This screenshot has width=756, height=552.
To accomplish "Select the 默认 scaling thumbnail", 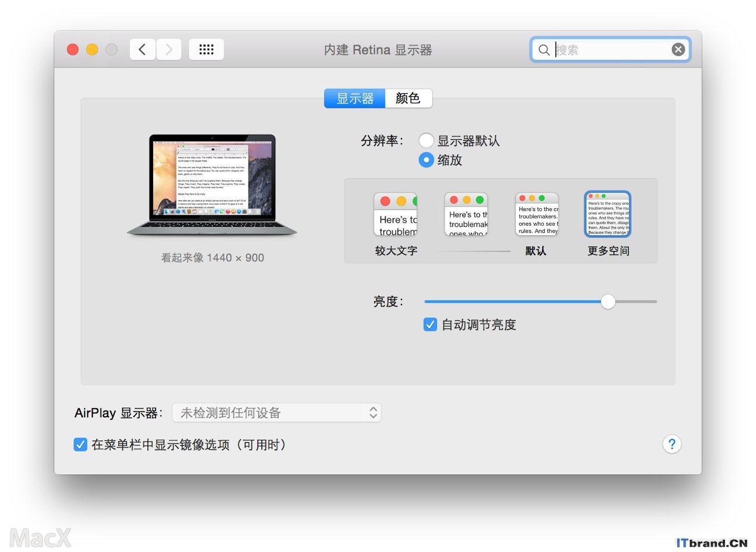I will point(537,214).
